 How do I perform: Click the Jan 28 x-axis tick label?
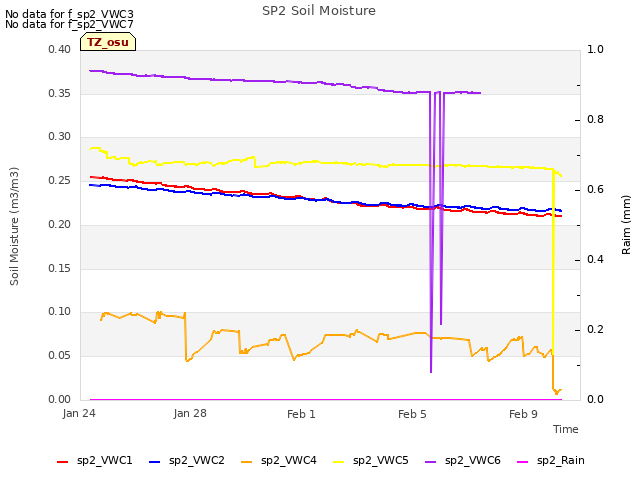(190, 413)
